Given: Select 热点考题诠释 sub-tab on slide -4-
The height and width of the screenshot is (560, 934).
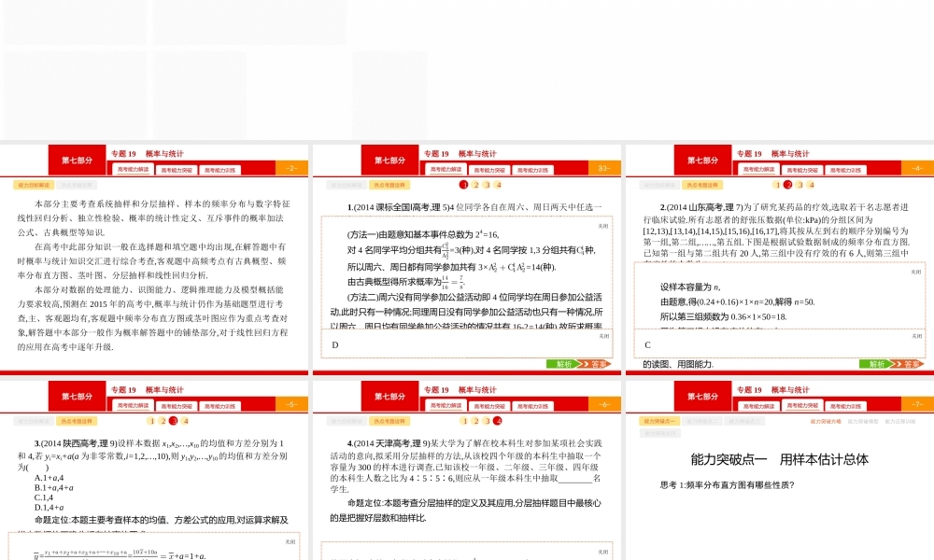Looking at the screenshot, I should point(702,185).
